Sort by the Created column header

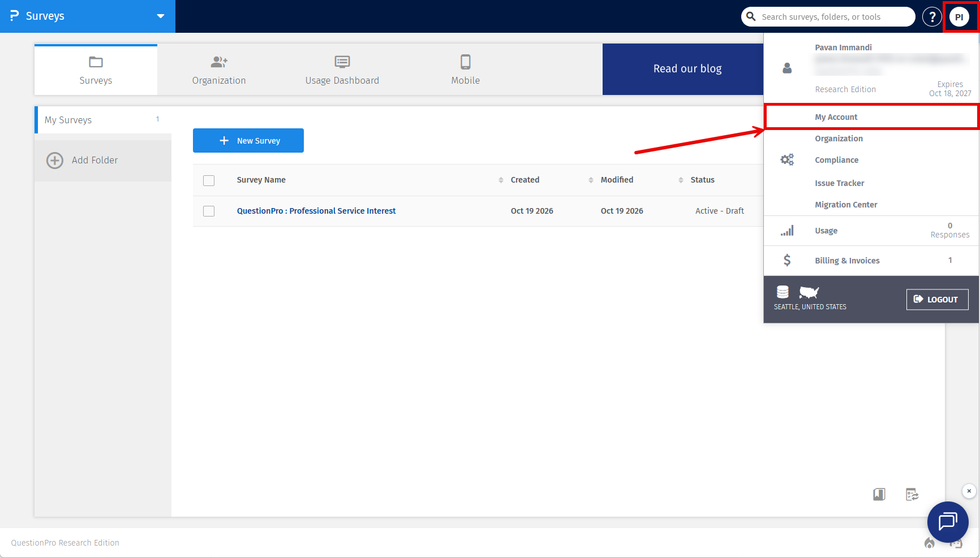pyautogui.click(x=525, y=180)
